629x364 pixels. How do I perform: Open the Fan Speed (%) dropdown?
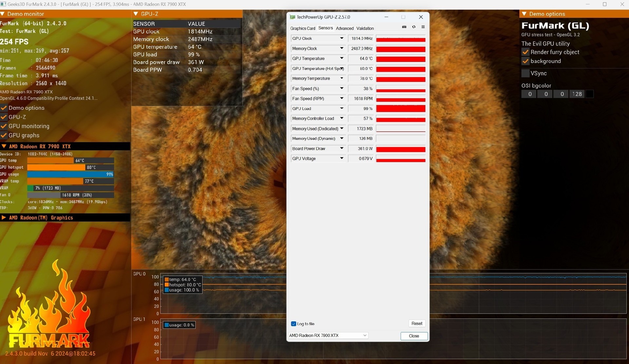pos(342,88)
